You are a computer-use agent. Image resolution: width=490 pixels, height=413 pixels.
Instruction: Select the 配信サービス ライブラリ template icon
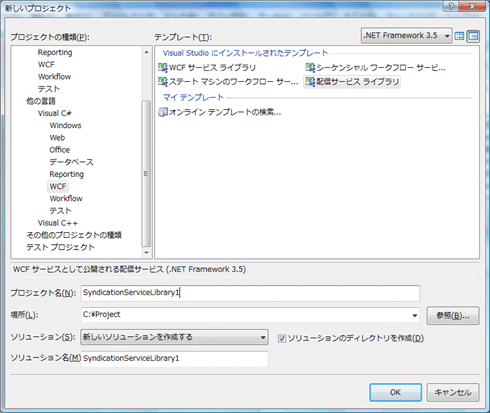coord(310,81)
